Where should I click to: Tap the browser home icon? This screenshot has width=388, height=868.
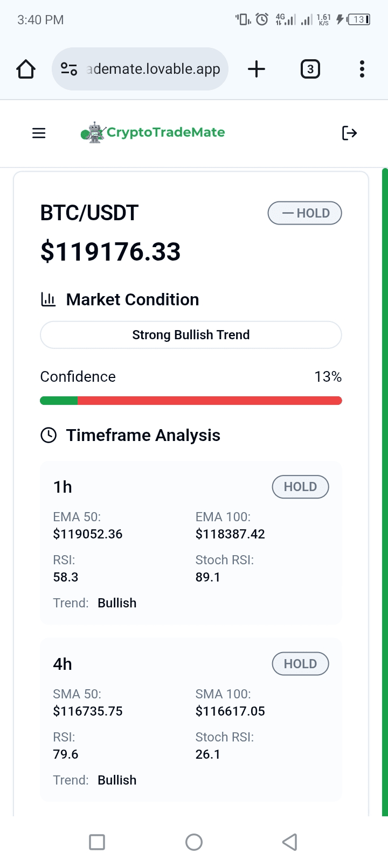(26, 69)
